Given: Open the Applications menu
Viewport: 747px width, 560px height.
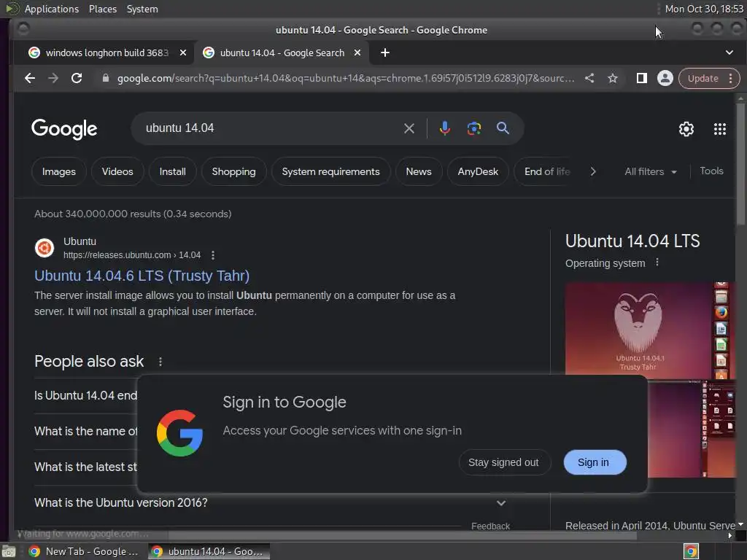Looking at the screenshot, I should tap(52, 9).
